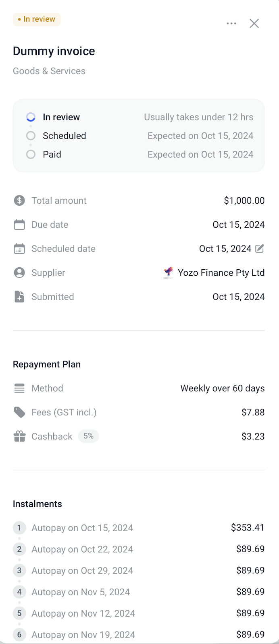
Task: Open supplier Yozo Finance Pty Ltd
Action: pyautogui.click(x=221, y=273)
